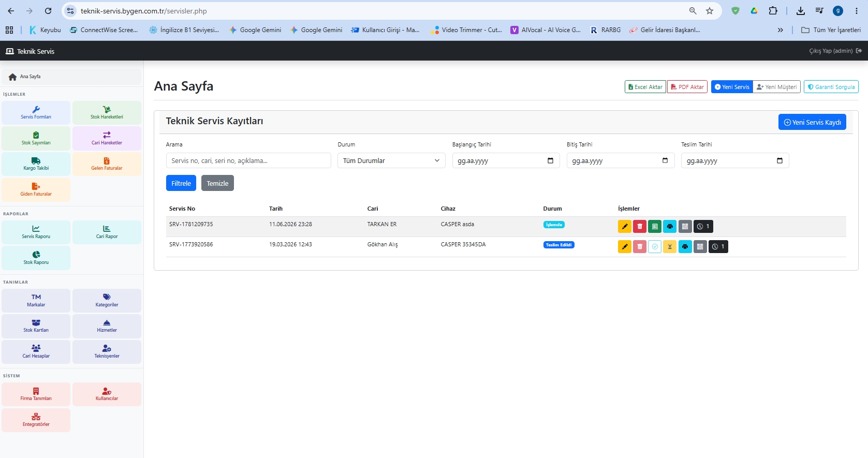Click Yeni Servis Kaydı button
This screenshot has width=868, height=458.
tap(812, 122)
